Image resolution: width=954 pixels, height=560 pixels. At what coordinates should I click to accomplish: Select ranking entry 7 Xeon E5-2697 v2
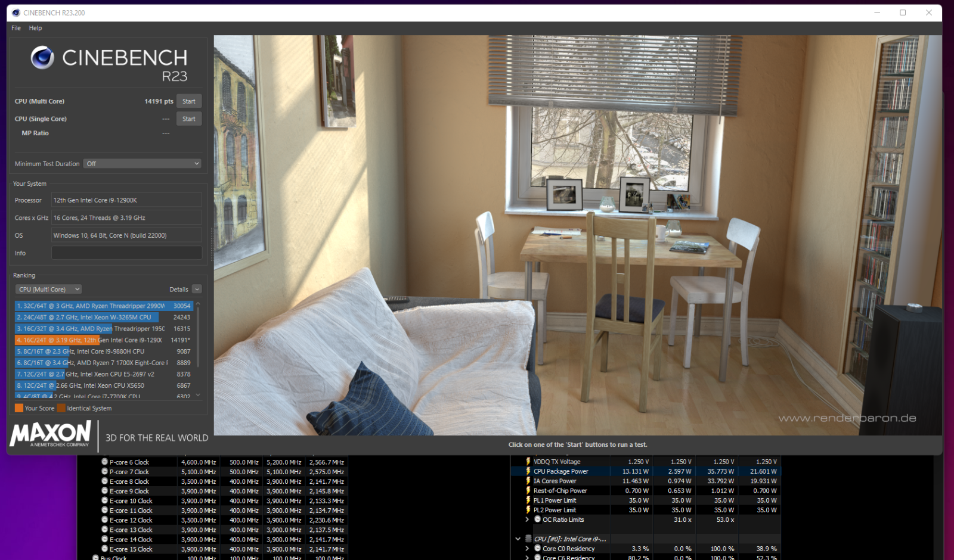point(104,374)
